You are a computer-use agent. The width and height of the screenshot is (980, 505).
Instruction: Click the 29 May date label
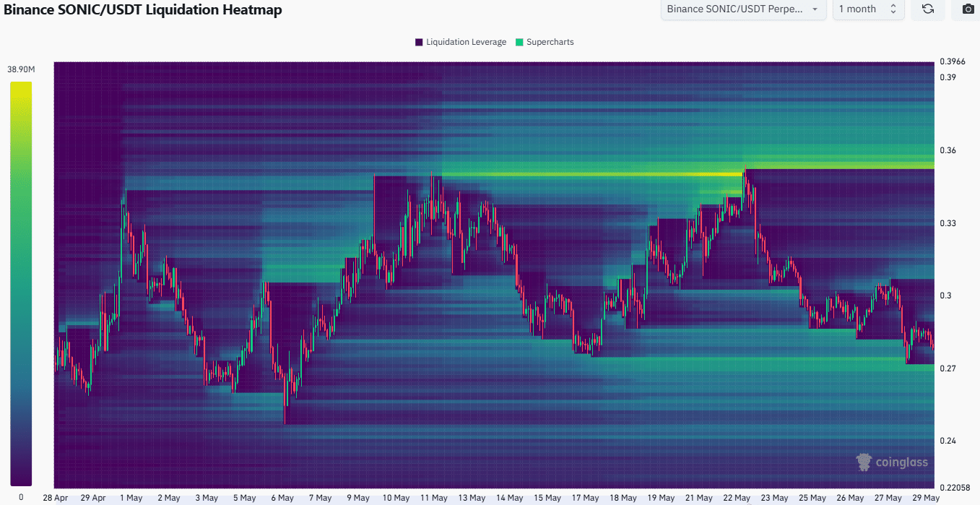(927, 498)
